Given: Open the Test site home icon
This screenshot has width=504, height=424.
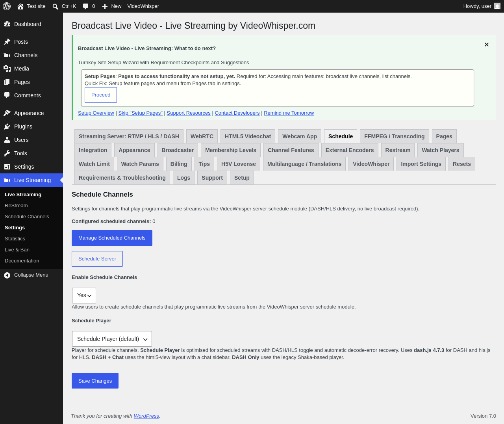Looking at the screenshot, I should pyautogui.click(x=20, y=6).
